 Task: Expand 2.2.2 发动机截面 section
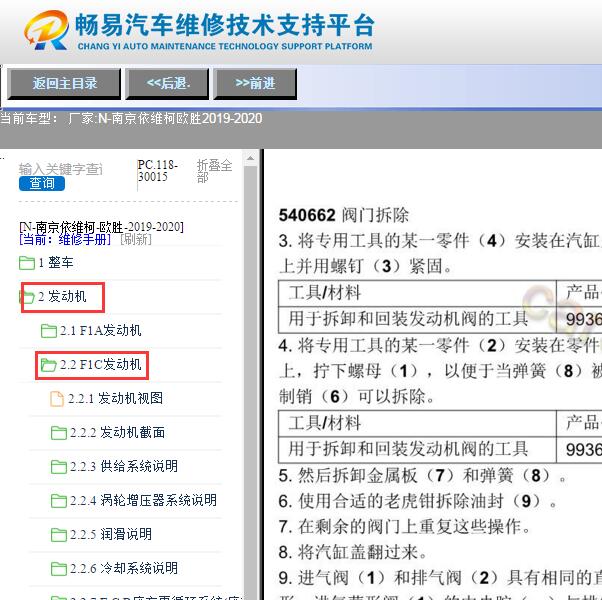click(x=117, y=433)
